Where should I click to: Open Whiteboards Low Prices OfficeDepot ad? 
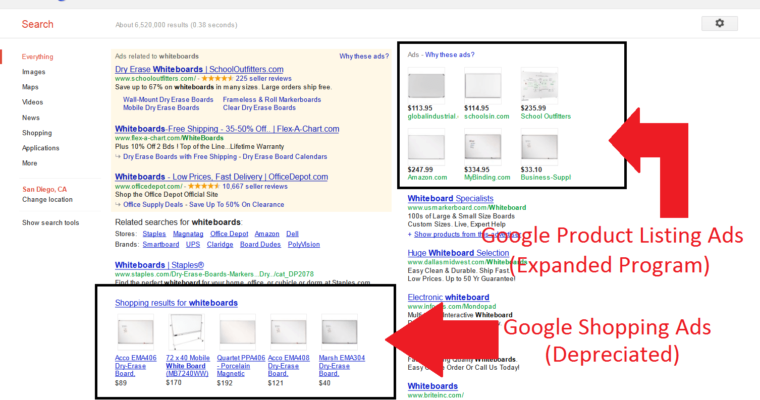click(x=222, y=177)
